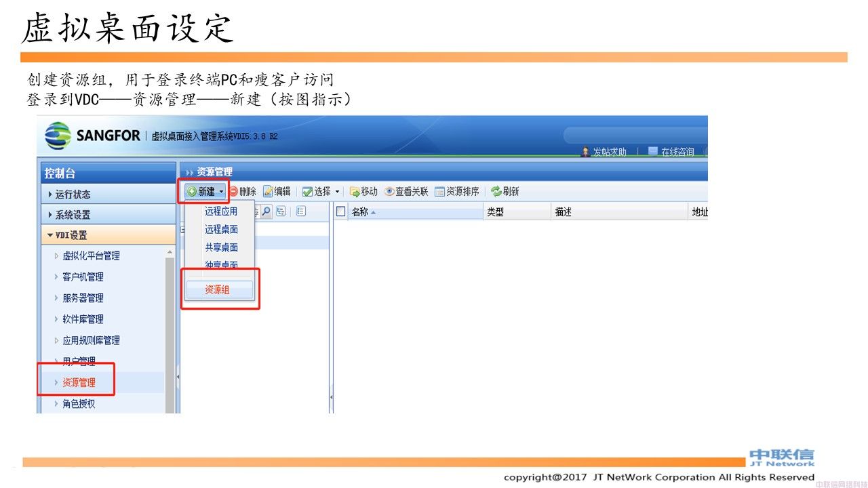Click the search magnifier icon in tree panel
The width and height of the screenshot is (868, 488).
coord(267,211)
